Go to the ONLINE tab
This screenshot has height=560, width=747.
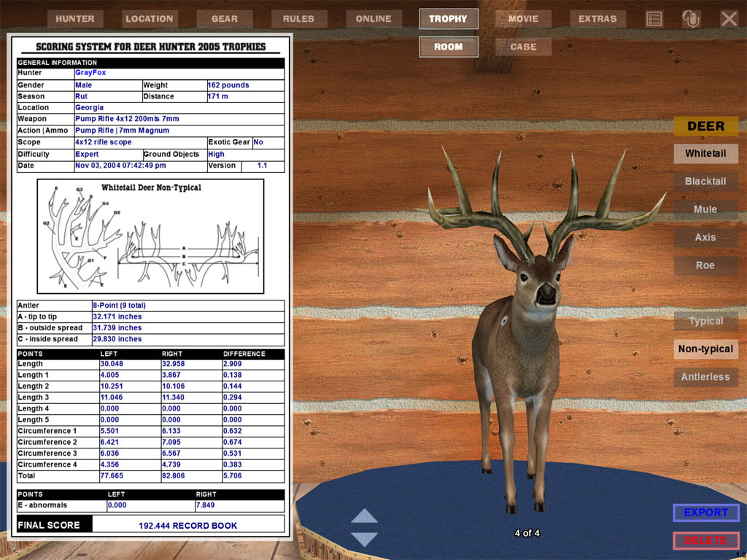pyautogui.click(x=373, y=19)
